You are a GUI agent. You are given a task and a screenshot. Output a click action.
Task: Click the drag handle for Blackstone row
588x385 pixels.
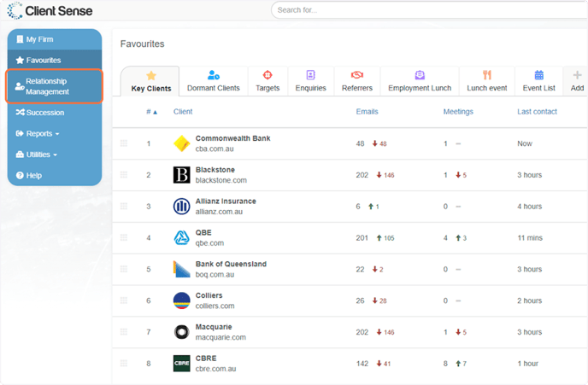click(x=124, y=175)
